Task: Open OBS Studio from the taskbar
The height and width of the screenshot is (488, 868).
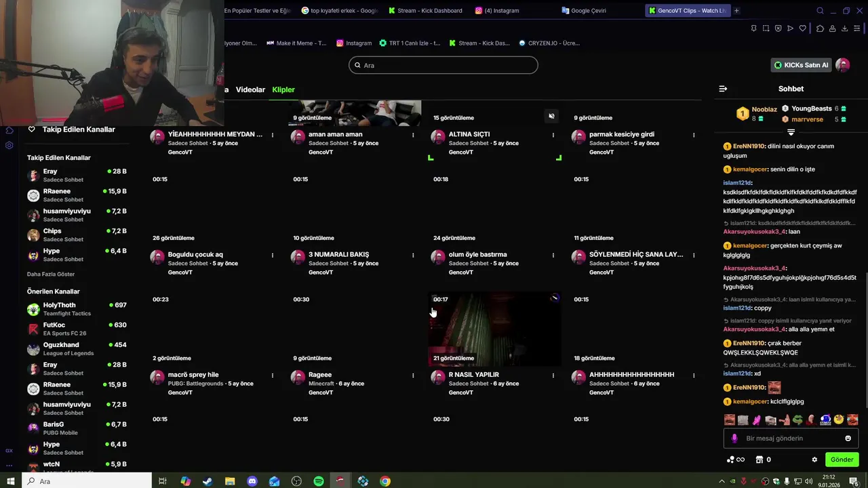Action: pos(296,481)
